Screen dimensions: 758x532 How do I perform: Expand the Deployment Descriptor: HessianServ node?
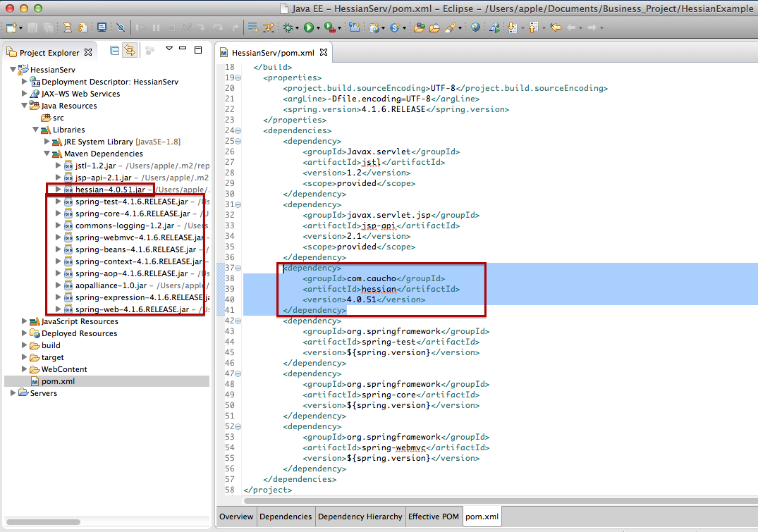click(24, 82)
